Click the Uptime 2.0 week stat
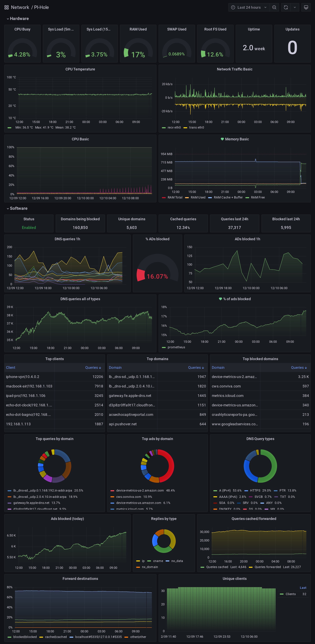 [254, 48]
